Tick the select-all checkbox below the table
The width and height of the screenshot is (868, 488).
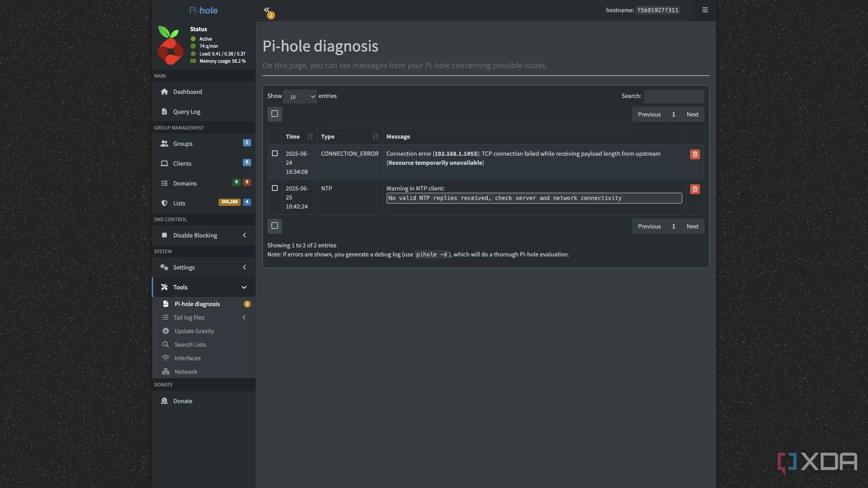click(275, 226)
